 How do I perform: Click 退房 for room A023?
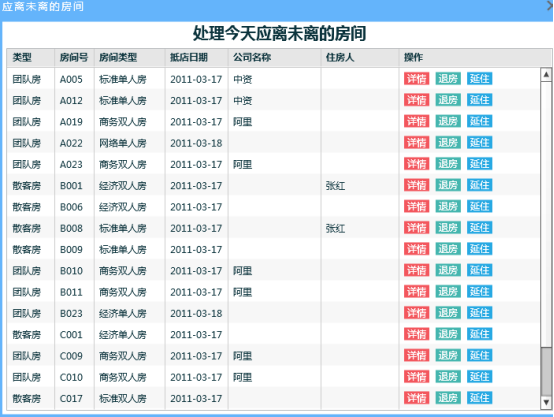tap(448, 164)
